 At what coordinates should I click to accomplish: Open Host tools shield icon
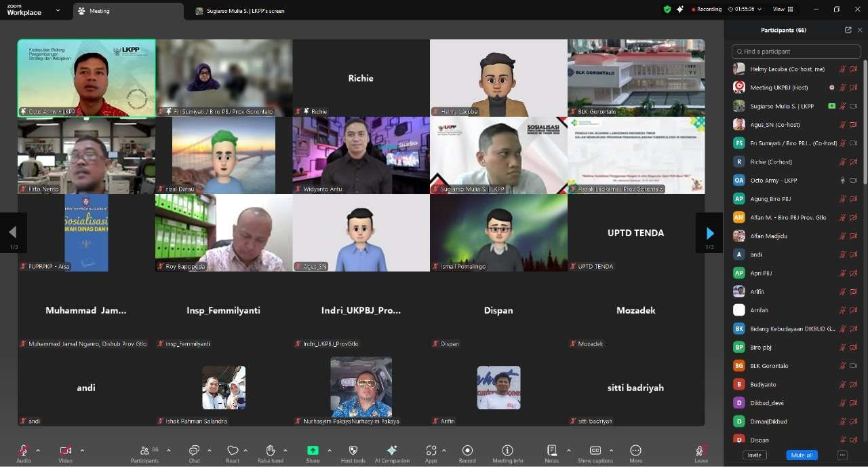click(x=353, y=451)
